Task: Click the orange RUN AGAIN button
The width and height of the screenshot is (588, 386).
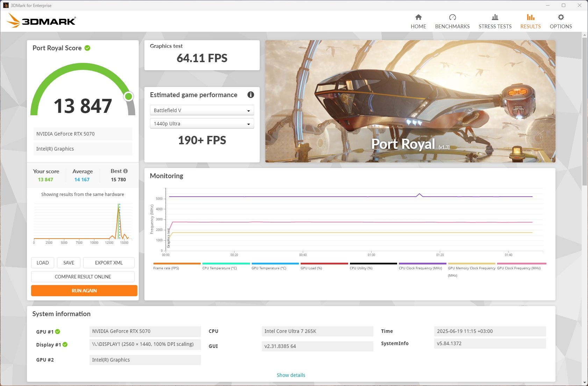Action: tap(84, 291)
